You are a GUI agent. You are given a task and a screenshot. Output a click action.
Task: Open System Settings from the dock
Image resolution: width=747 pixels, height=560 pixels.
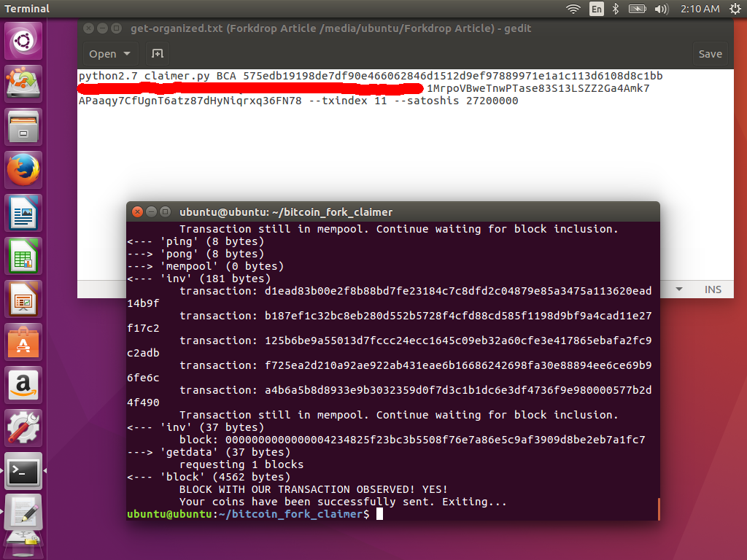[22, 428]
